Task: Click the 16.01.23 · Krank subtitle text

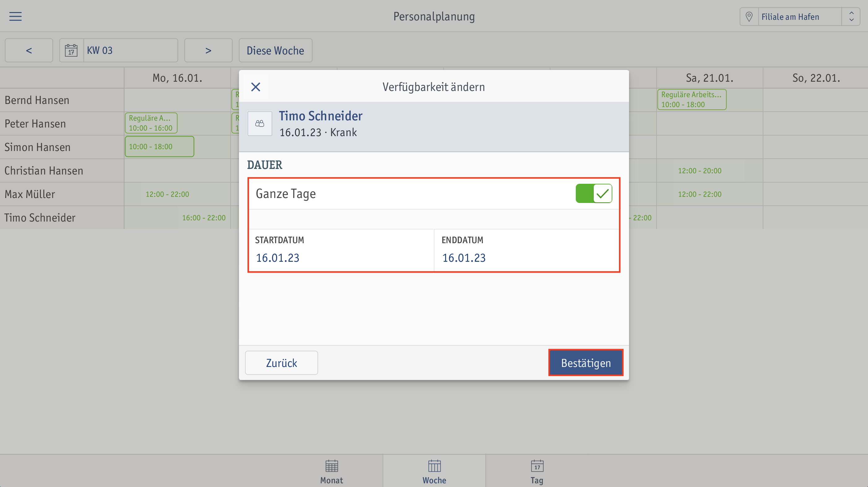Action: pyautogui.click(x=318, y=132)
